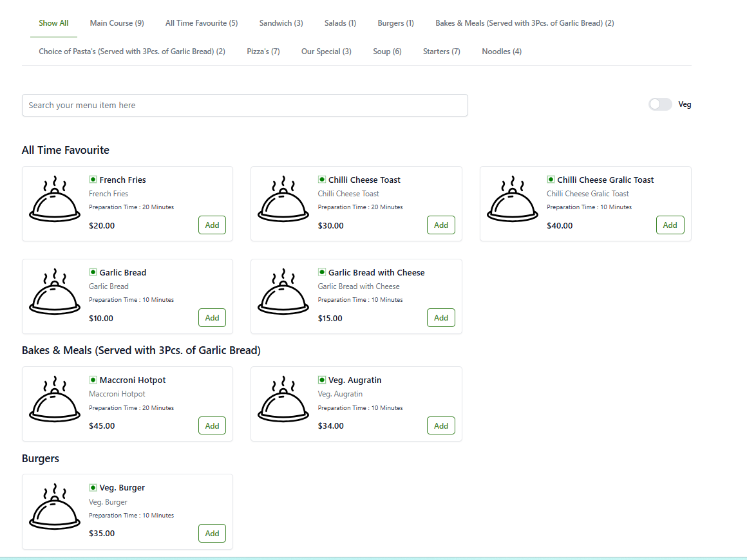Add French Fries to the order
This screenshot has height=560, width=747.
coord(212,225)
